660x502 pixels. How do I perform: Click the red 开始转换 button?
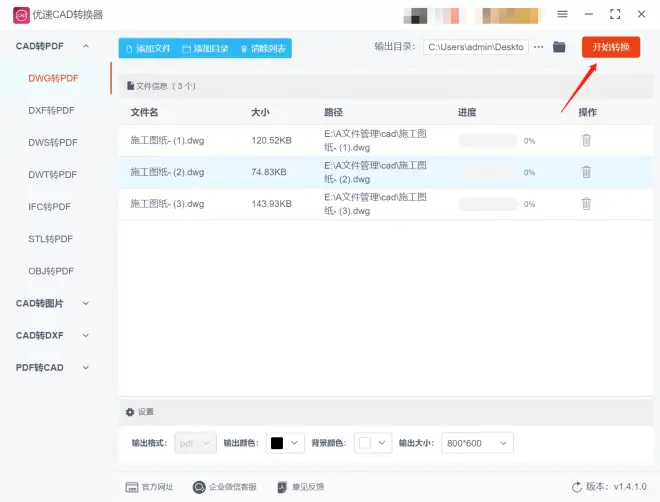click(x=611, y=47)
